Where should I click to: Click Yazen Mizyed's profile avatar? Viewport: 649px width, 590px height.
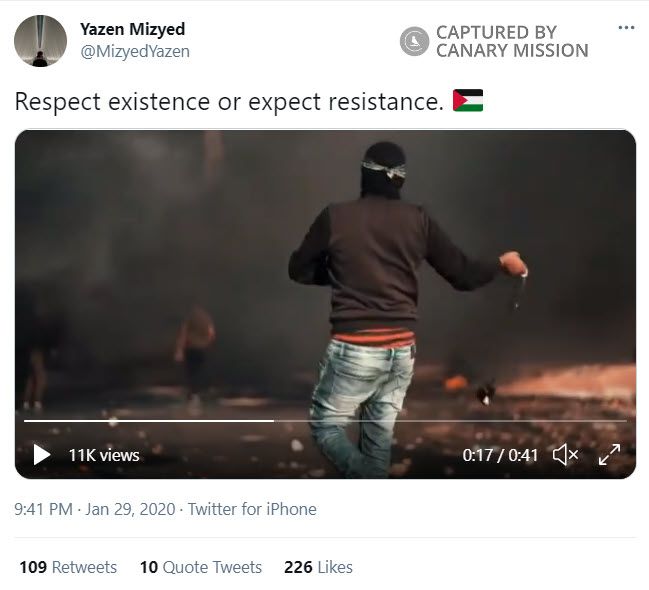click(x=40, y=40)
